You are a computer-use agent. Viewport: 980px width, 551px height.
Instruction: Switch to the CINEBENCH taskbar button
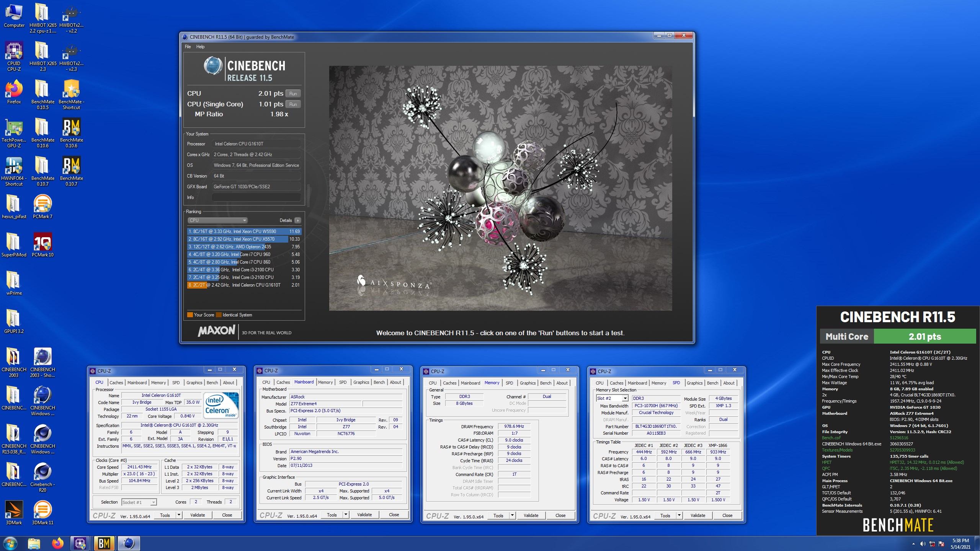(x=129, y=543)
